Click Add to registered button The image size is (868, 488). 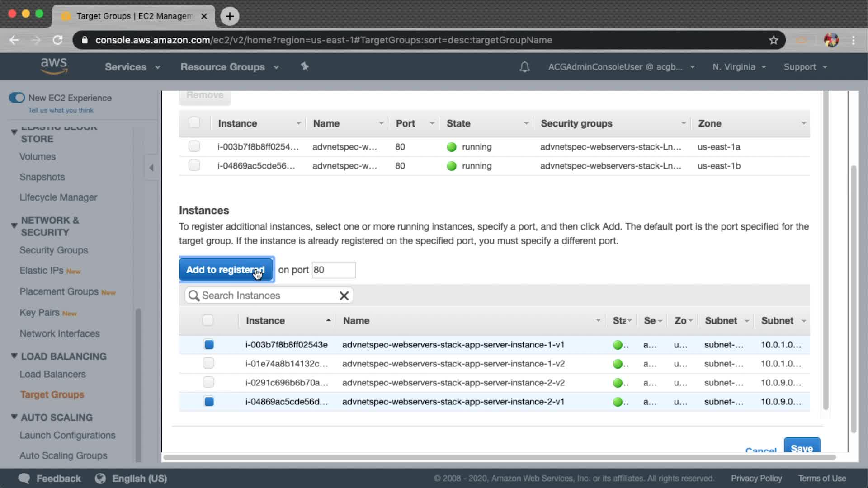coord(226,270)
